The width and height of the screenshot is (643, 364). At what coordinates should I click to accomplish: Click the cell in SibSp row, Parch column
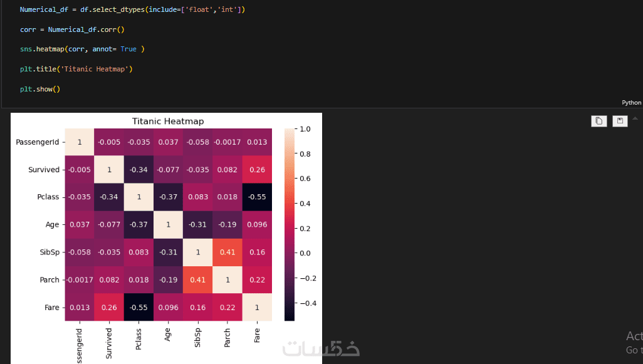(x=227, y=252)
